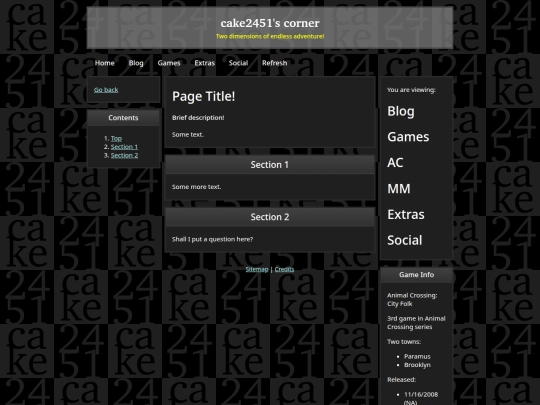The image size is (540, 405).
Task: Open the Sitemap footer link
Action: coord(257,269)
